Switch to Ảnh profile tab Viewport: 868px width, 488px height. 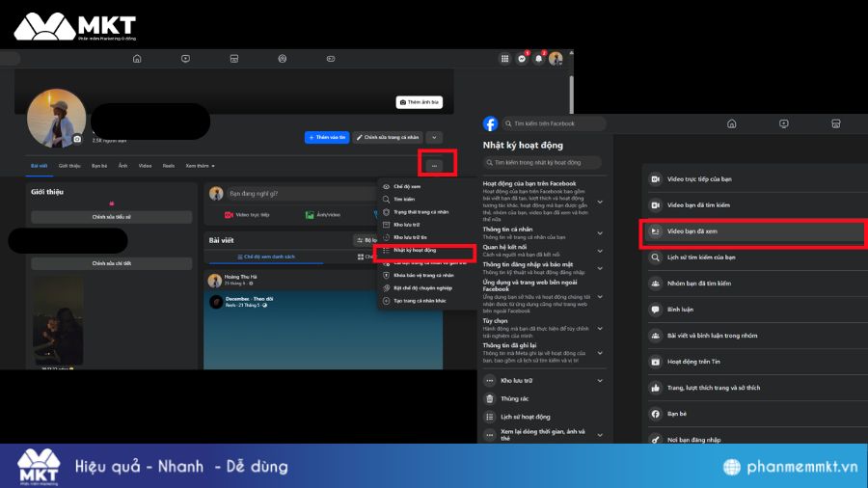click(x=122, y=166)
